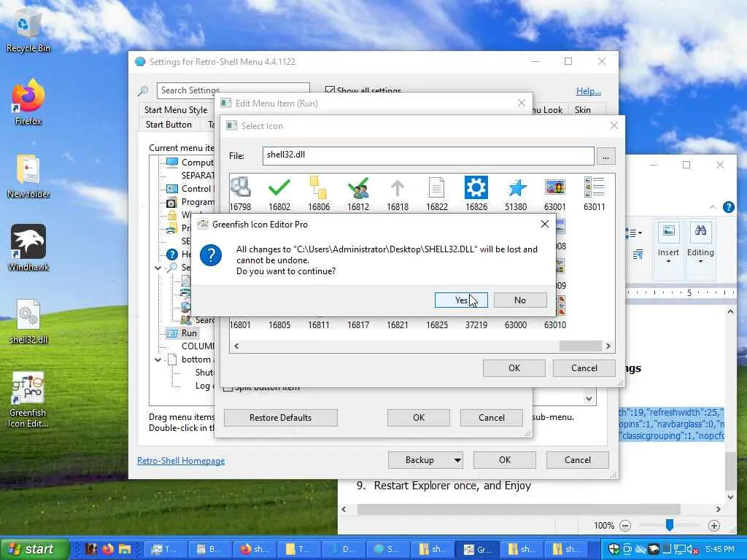Open the Help link in Settings window
747x560 pixels.
click(x=589, y=91)
